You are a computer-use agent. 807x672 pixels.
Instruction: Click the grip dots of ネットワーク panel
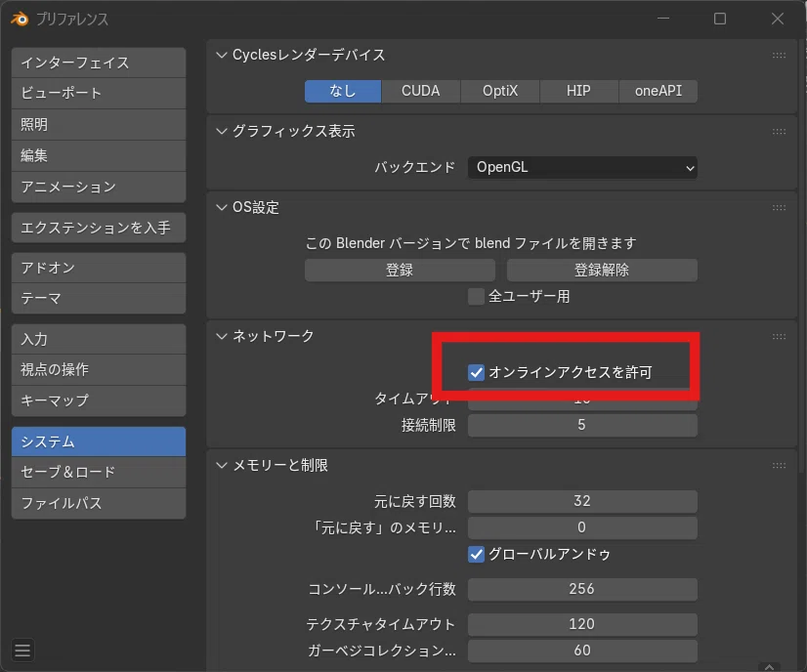(x=779, y=337)
